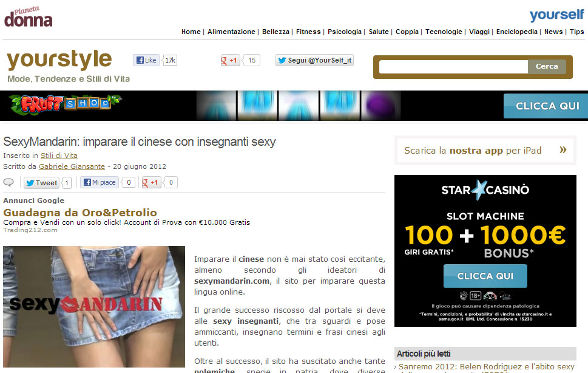Click the tweet count showing 1
Screen dimensions: 588x373
67,183
